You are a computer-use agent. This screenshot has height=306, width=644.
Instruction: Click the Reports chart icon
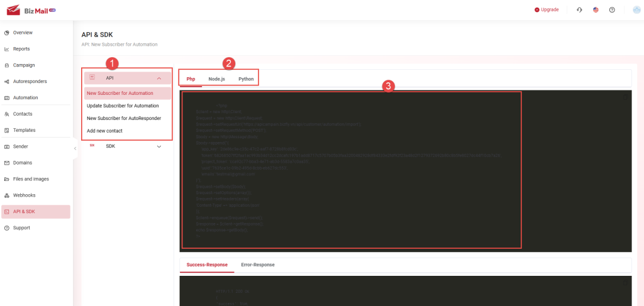(7, 49)
